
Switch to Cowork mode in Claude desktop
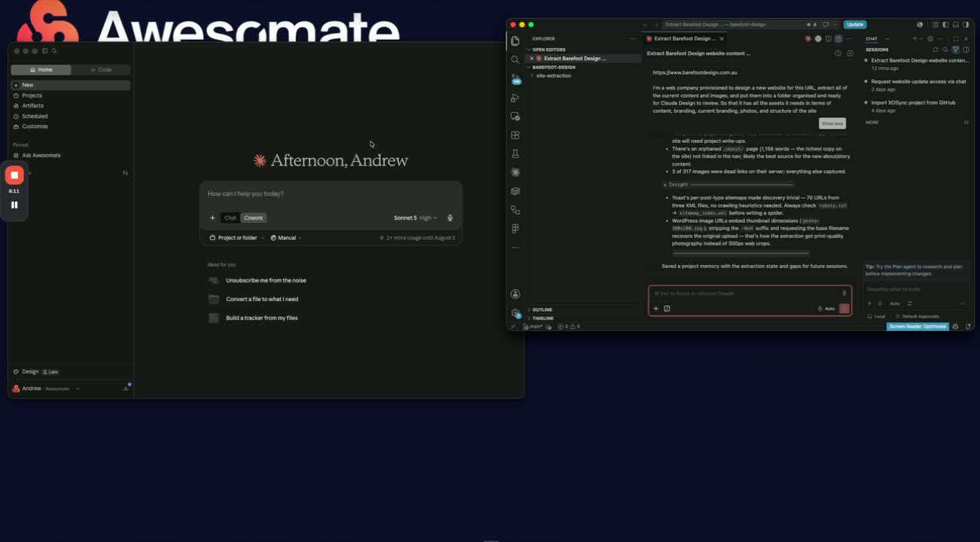pyautogui.click(x=254, y=218)
